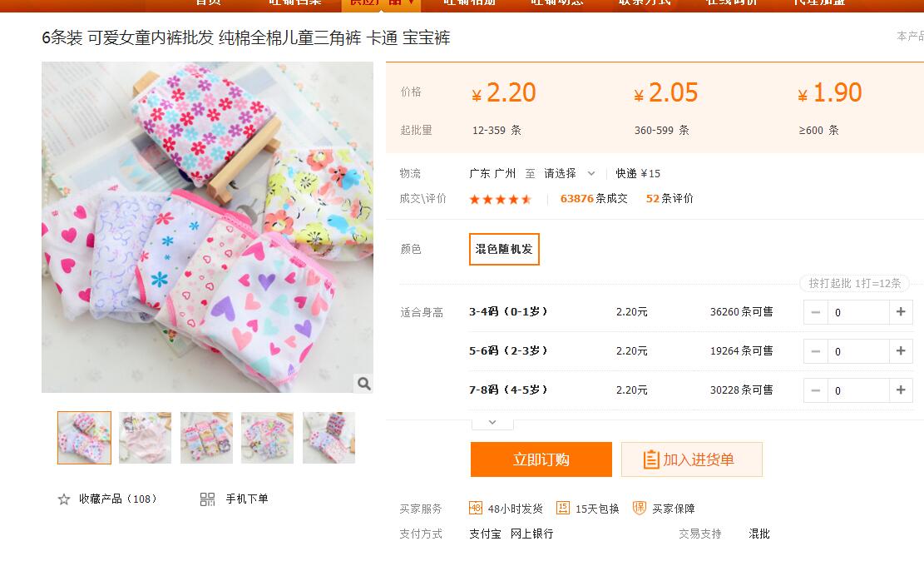Click the 买家保障 shield icon
The image size is (924, 566).
pyautogui.click(x=639, y=508)
